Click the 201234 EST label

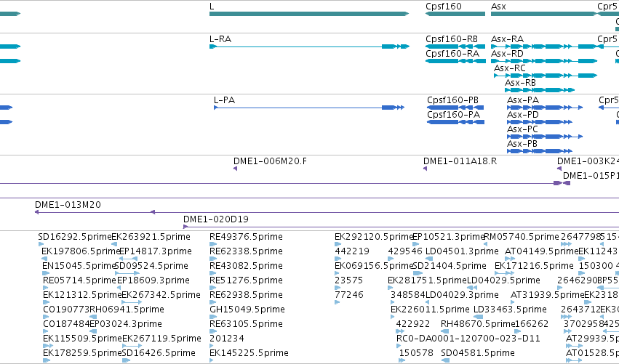tap(227, 339)
